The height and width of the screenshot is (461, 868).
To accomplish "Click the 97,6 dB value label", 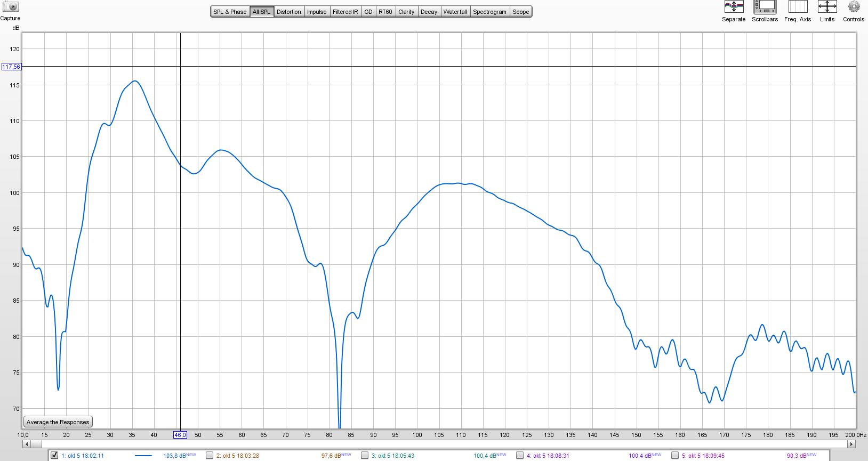I will pos(331,456).
